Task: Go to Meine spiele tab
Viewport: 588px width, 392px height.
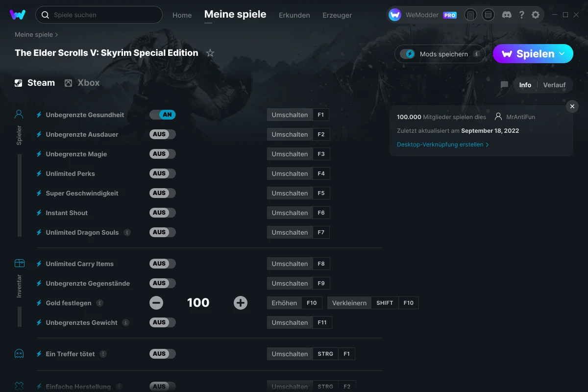Action: click(235, 15)
